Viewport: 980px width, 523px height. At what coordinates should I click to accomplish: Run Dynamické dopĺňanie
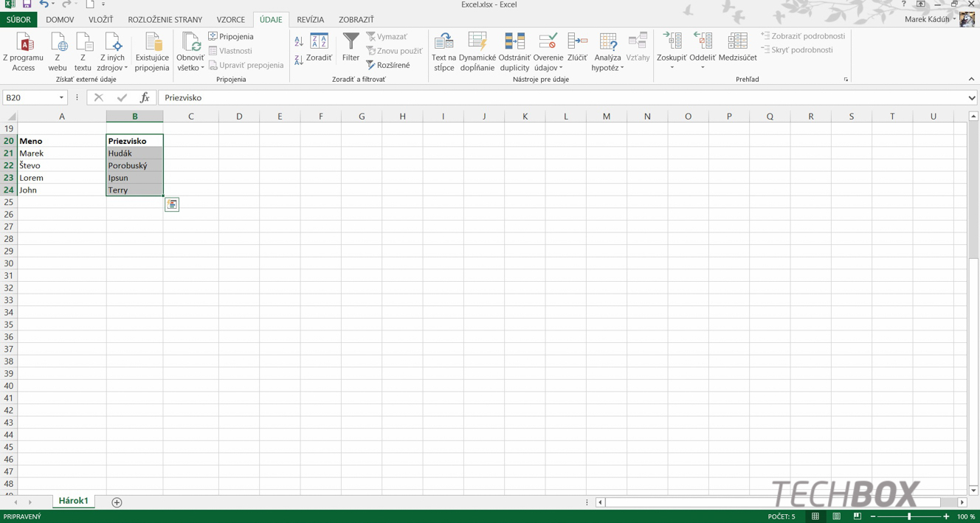[x=477, y=52]
